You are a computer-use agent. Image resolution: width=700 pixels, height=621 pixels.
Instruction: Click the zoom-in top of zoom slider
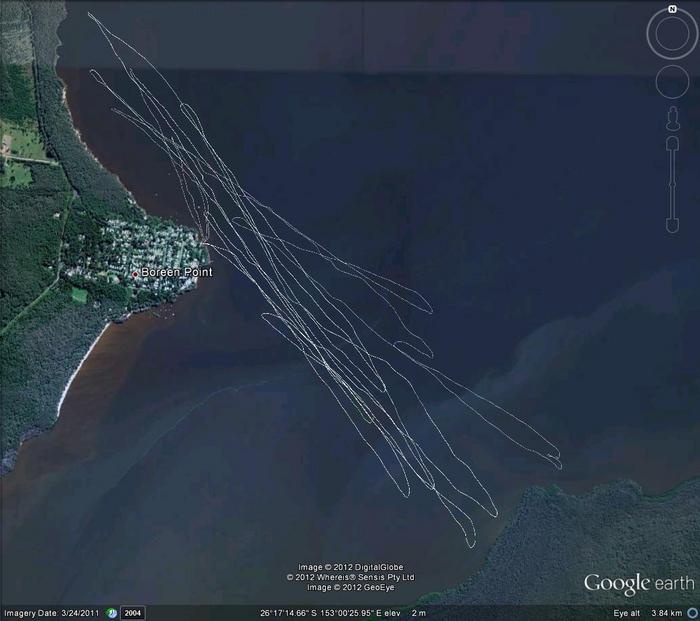(672, 145)
